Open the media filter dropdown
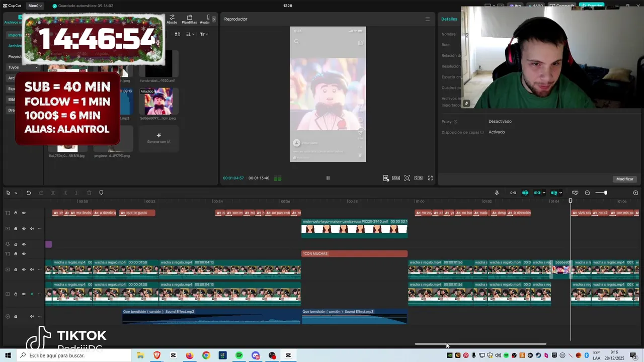This screenshot has height=362, width=644. pos(203,34)
